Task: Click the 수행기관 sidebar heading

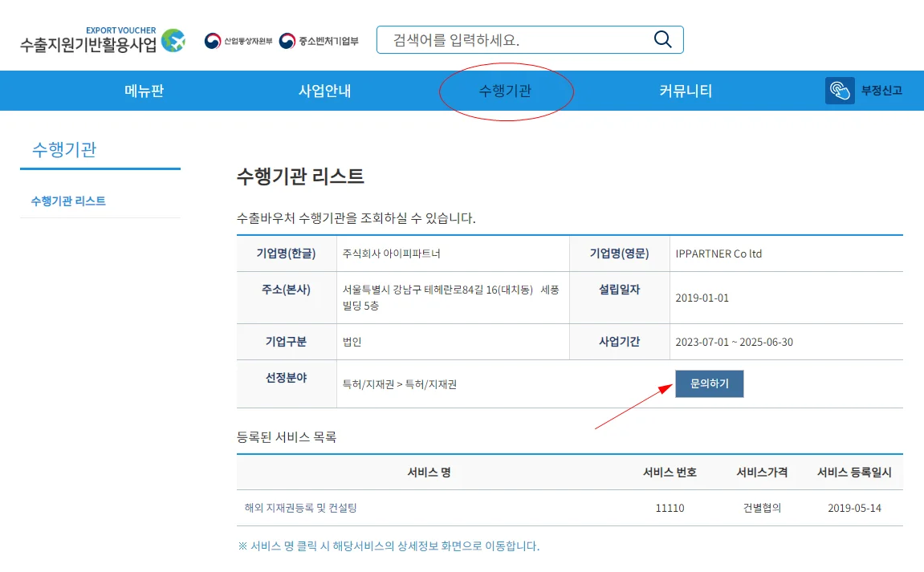Action: click(64, 149)
